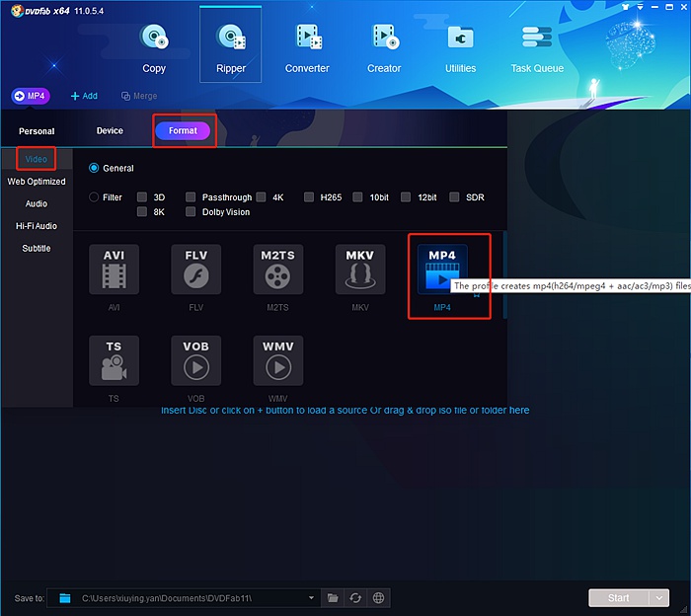Select the Filter radio button
Image resolution: width=691 pixels, height=616 pixels.
click(x=94, y=197)
